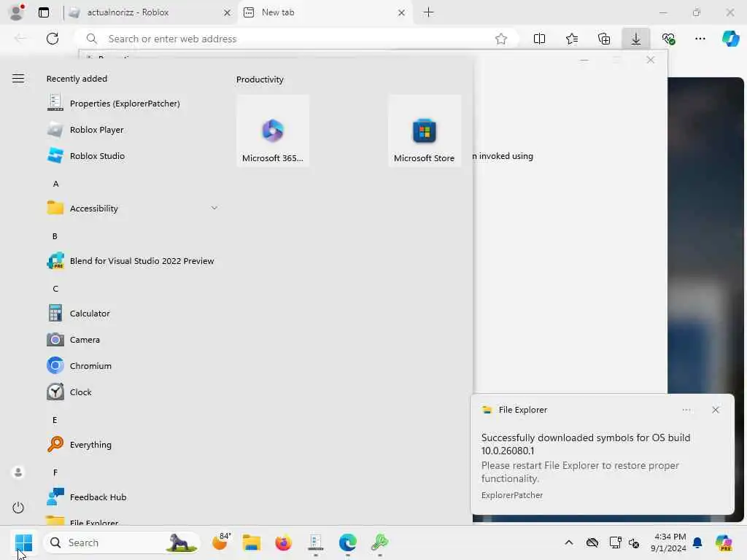Open Feedback Hub from the list
This screenshot has height=560, width=747.
87,497
